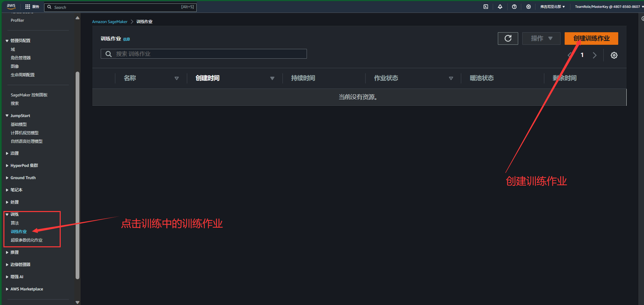Click the sidebar vertical scrollbar thumb
This screenshot has height=305, width=644.
[x=77, y=175]
